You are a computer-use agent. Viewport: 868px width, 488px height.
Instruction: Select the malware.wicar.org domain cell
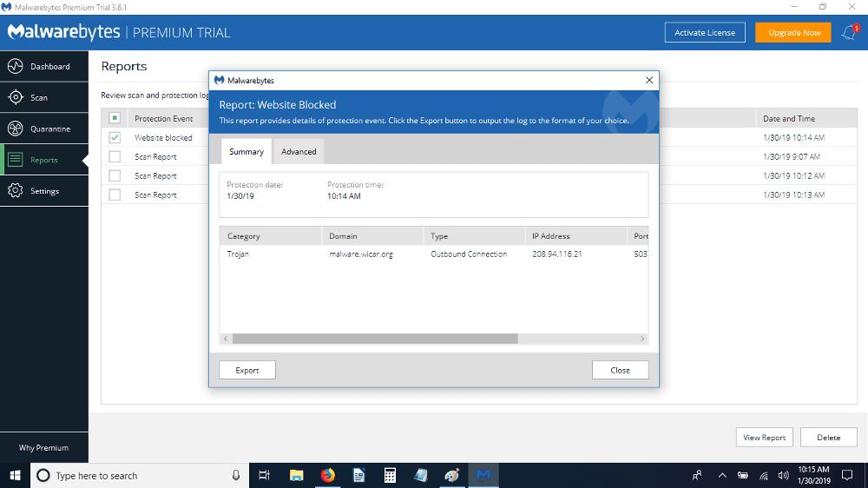361,254
